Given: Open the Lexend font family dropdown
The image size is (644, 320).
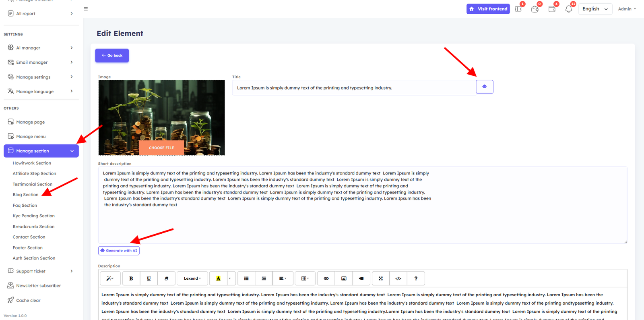Looking at the screenshot, I should pos(192,278).
